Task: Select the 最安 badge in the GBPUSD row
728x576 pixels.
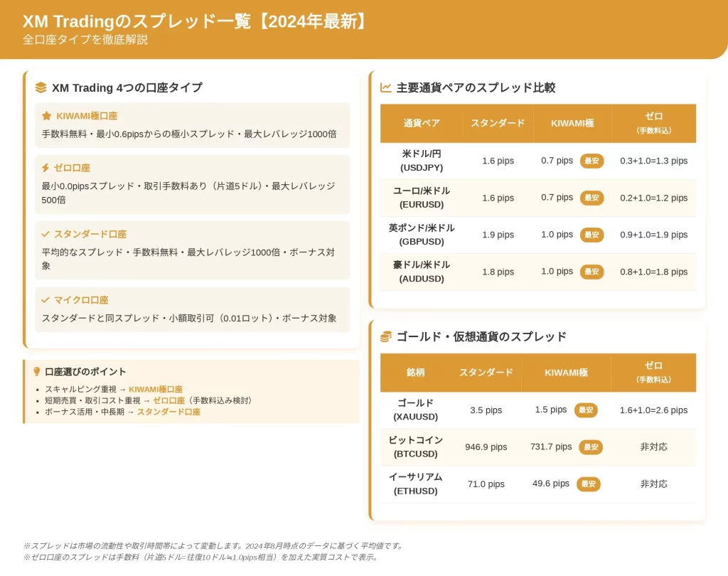Action: [x=591, y=235]
